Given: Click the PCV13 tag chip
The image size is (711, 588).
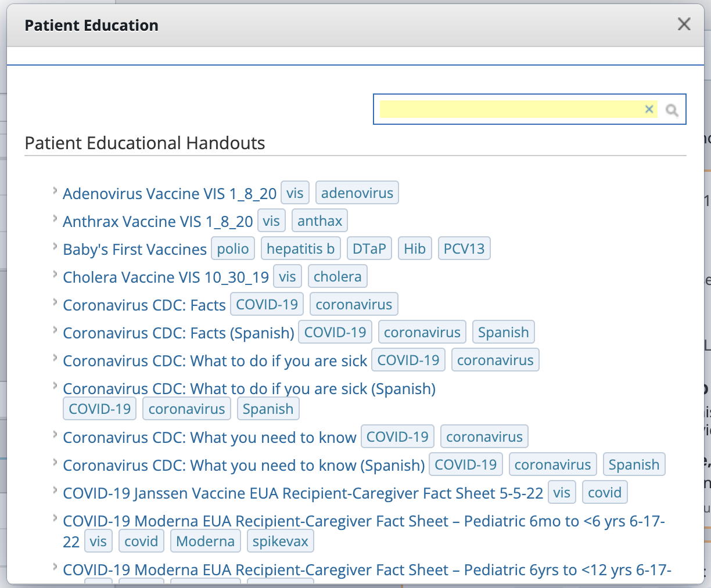Looking at the screenshot, I should pyautogui.click(x=464, y=248).
